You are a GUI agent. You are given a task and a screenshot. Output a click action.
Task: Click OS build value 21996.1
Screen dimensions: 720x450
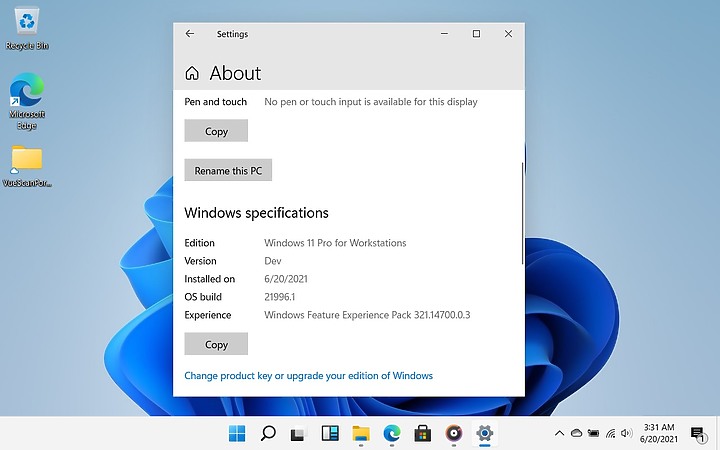coord(280,297)
